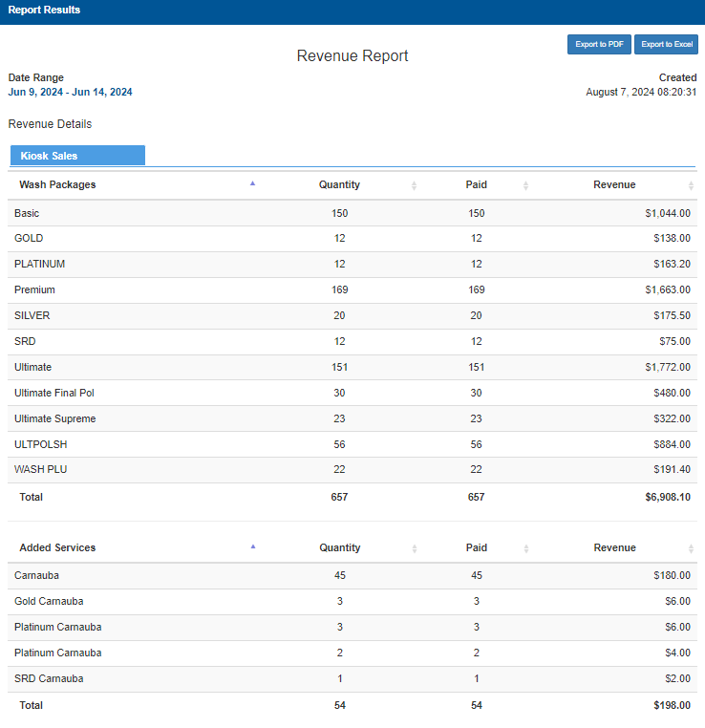Click the Added Services column header
The width and height of the screenshot is (705, 728).
57,547
